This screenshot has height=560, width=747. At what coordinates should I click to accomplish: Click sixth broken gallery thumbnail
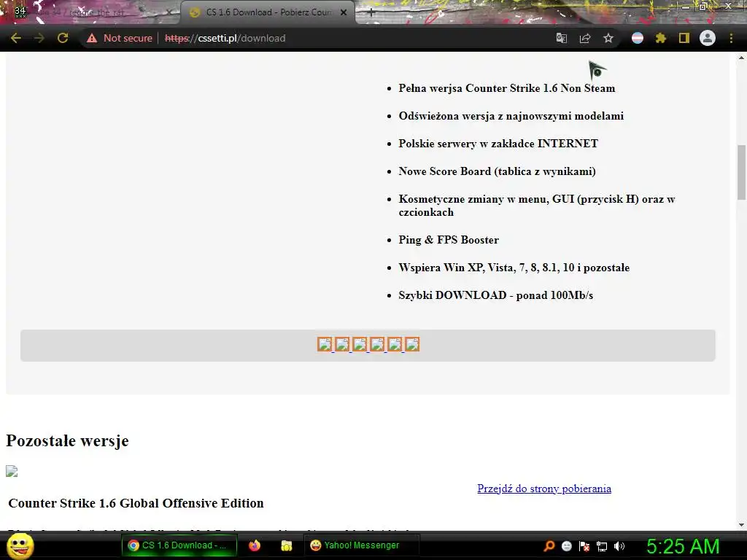click(412, 344)
